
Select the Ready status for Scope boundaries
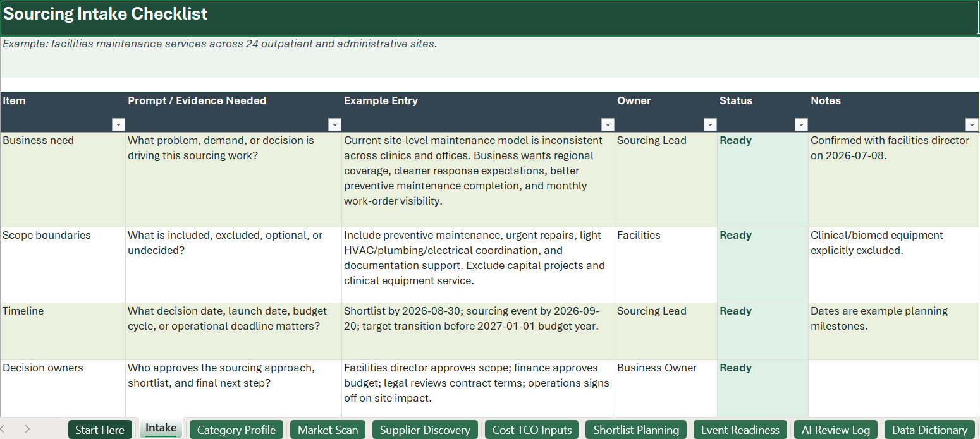[x=763, y=265]
